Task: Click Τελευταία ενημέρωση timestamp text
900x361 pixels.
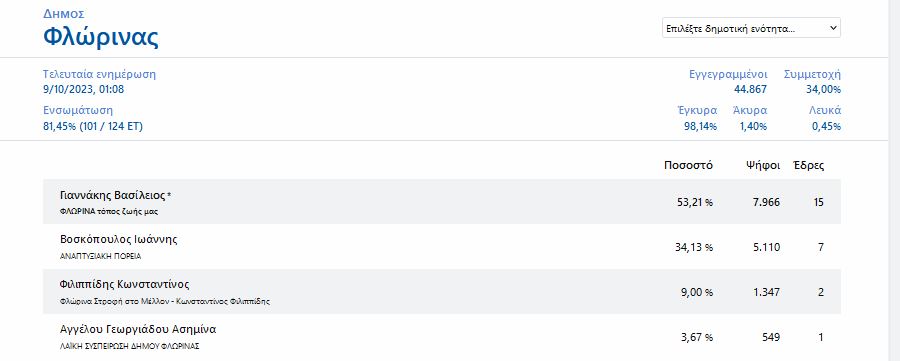Action: (84, 90)
